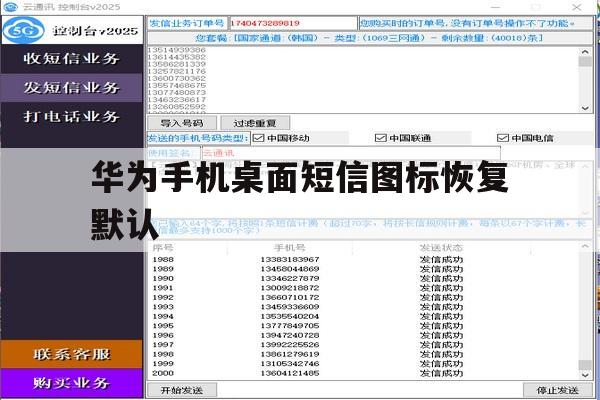
Task: Select row 2000 in results table
Action: pyautogui.click(x=364, y=373)
